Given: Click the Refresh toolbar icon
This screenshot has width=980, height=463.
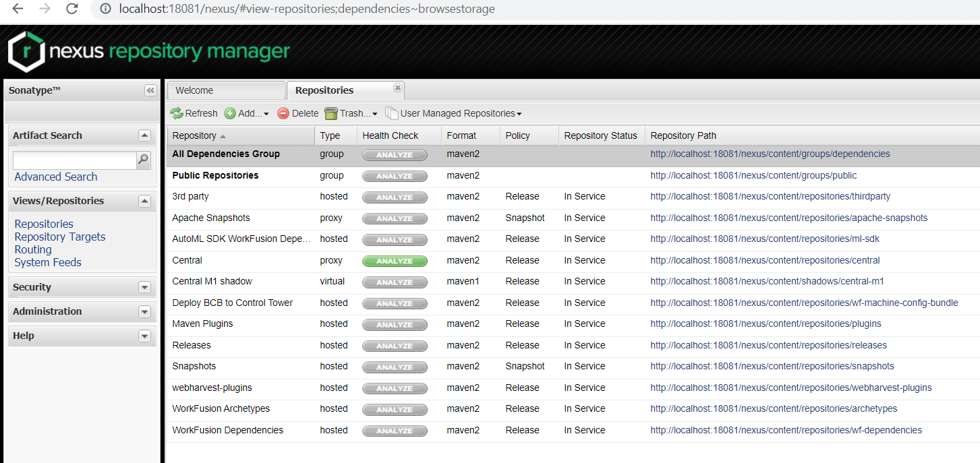Looking at the screenshot, I should pyautogui.click(x=177, y=113).
